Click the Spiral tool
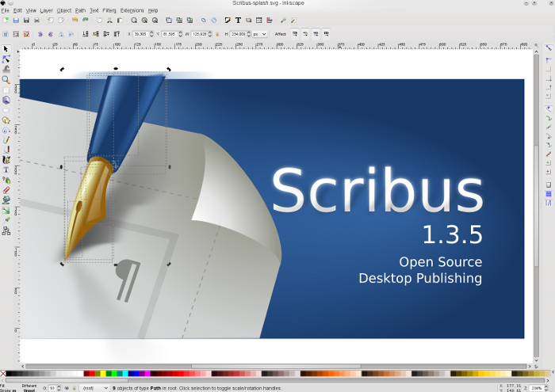 tap(6, 130)
